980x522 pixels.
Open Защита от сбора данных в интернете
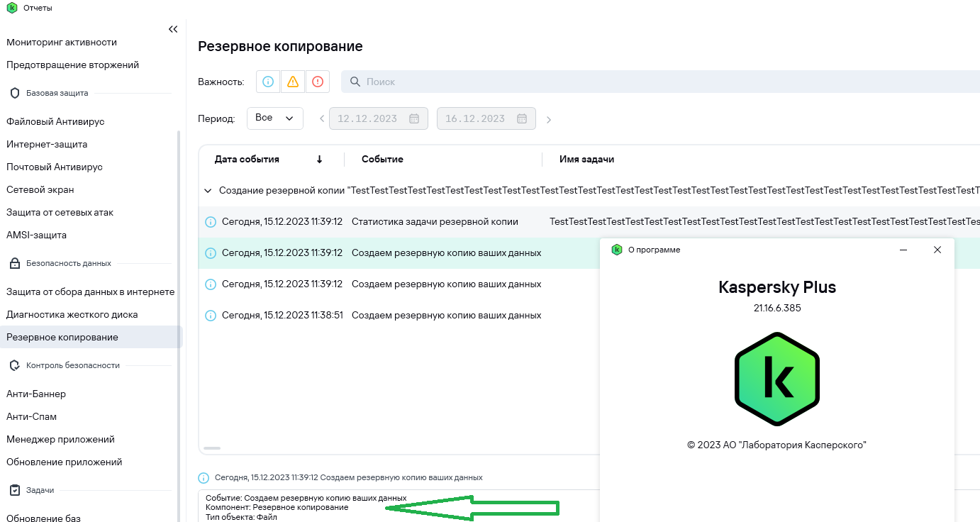[x=90, y=291]
